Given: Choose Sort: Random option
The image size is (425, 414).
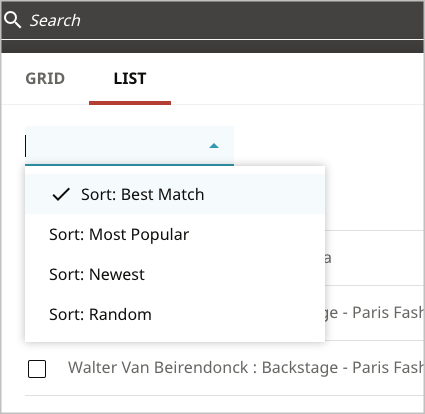Looking at the screenshot, I should click(x=175, y=314).
